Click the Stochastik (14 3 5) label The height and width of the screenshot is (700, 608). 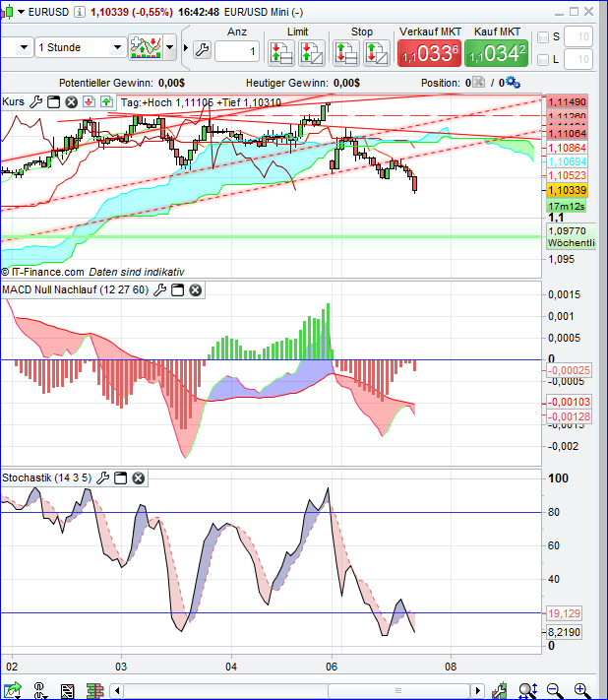click(46, 477)
